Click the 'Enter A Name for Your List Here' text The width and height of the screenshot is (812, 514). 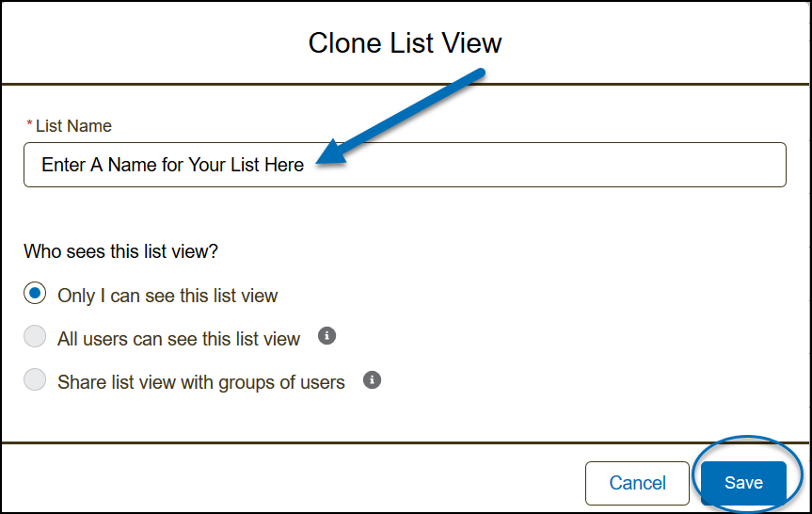pyautogui.click(x=173, y=165)
